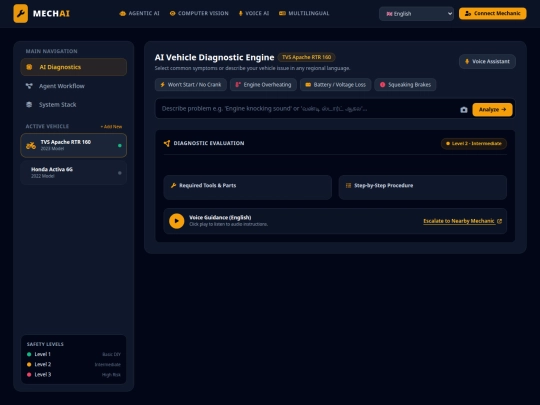Select the TVS Apache RTR 160 vehicle card
540x405 pixels.
coord(74,145)
